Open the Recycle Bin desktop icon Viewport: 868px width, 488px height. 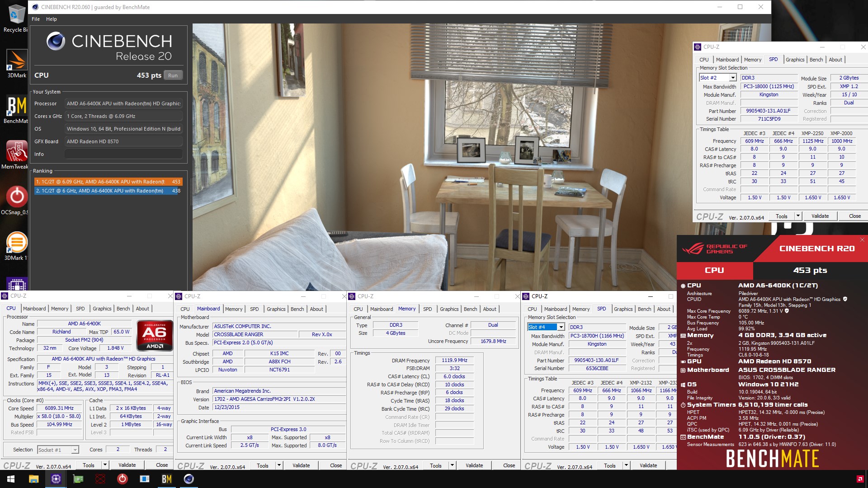(16, 18)
